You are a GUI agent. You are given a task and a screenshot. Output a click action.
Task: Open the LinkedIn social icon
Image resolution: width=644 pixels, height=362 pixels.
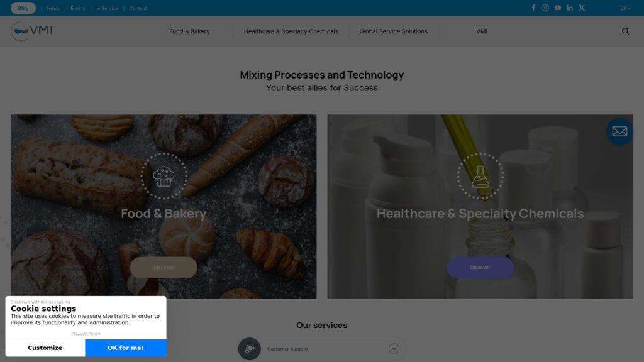570,8
